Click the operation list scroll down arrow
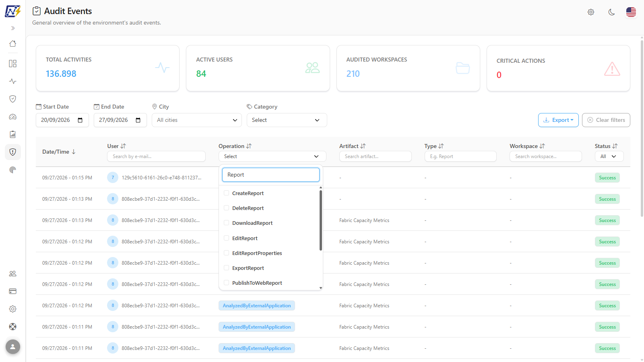Screen dimensions: 644x362 321,288
